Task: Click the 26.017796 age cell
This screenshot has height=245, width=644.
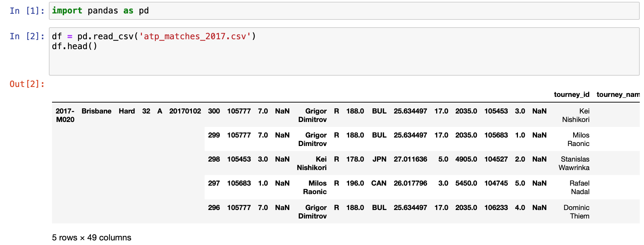Action: [x=410, y=183]
